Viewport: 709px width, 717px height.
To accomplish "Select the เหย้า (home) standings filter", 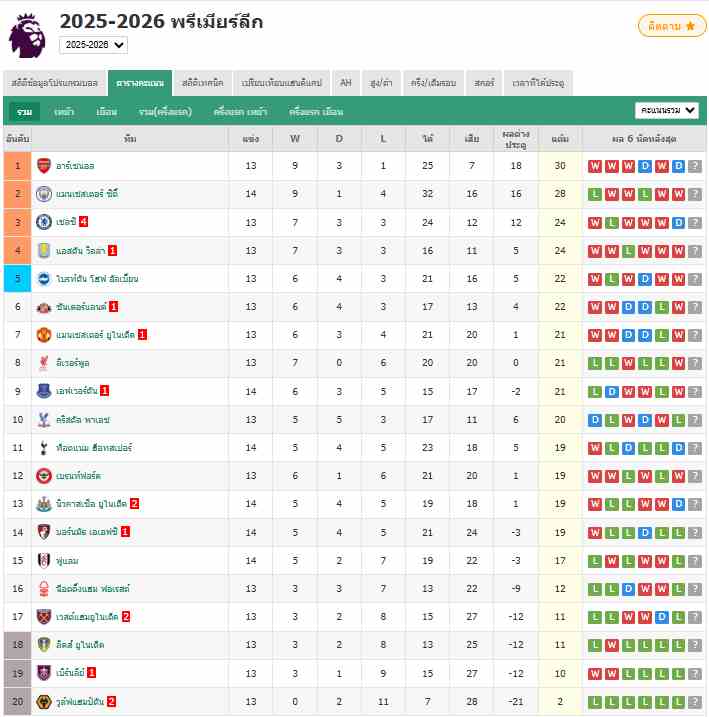I will [65, 111].
